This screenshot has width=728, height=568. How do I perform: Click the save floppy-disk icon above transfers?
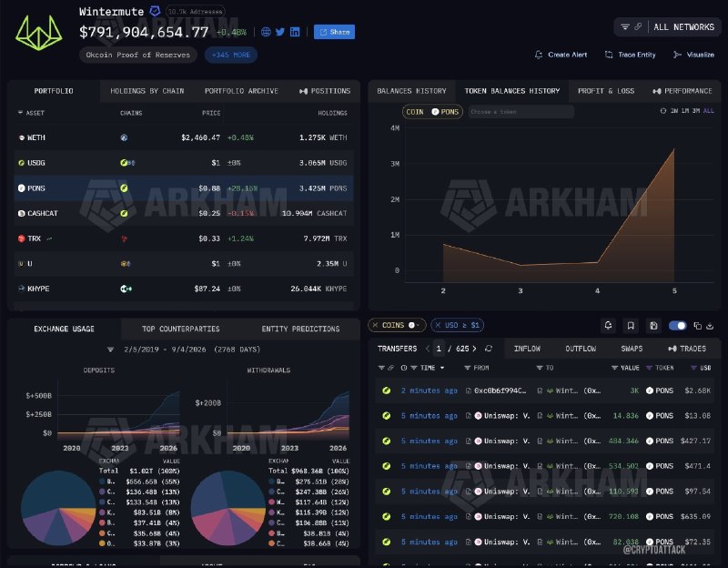coord(653,326)
